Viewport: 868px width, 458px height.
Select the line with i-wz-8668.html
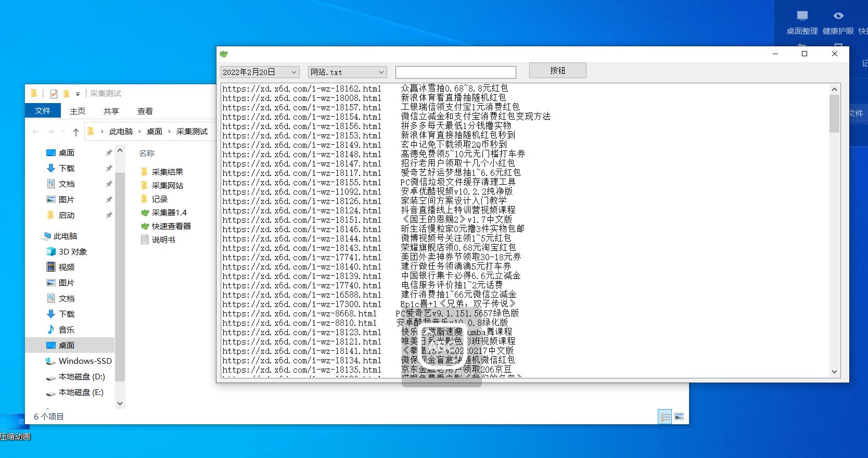click(x=371, y=313)
